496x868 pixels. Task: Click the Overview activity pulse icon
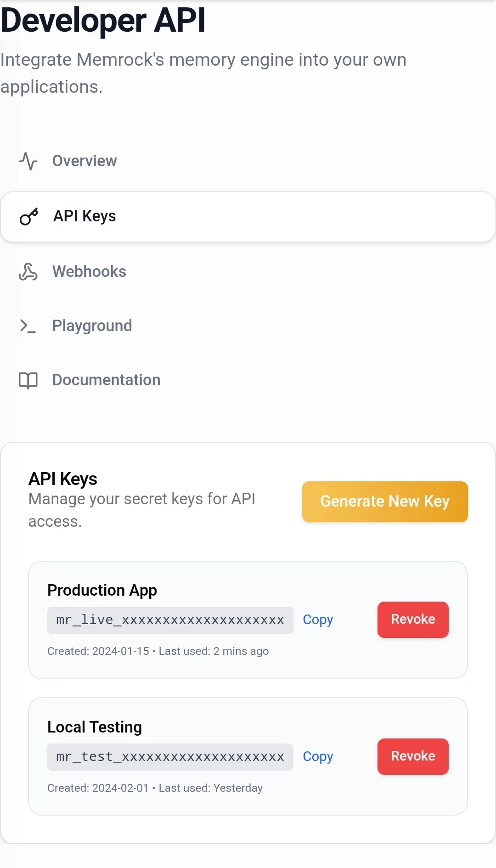click(28, 161)
